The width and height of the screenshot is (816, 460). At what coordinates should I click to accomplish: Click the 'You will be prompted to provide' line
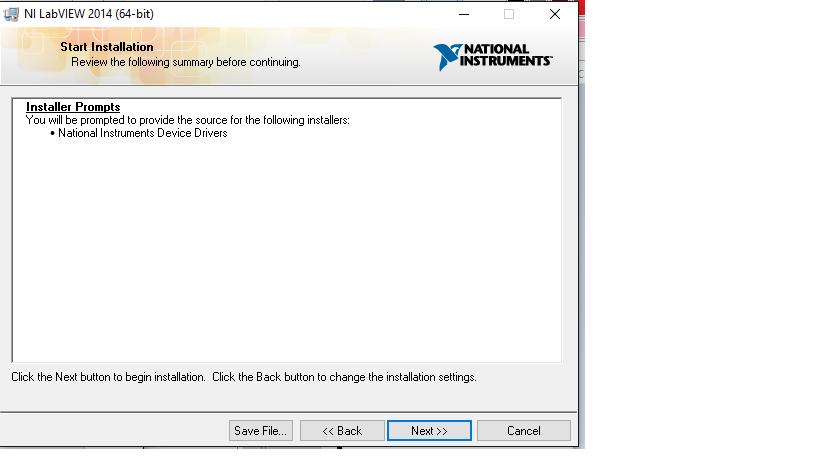click(187, 120)
